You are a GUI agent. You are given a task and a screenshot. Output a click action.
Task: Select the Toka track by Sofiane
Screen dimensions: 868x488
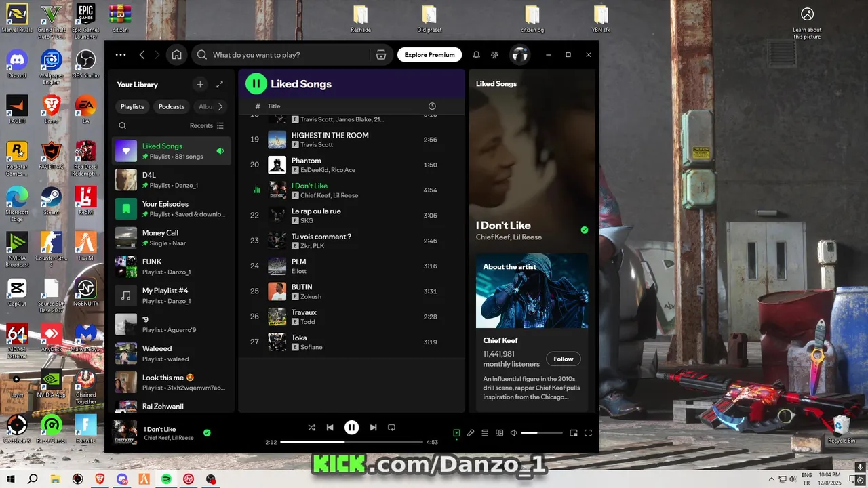[351, 342]
